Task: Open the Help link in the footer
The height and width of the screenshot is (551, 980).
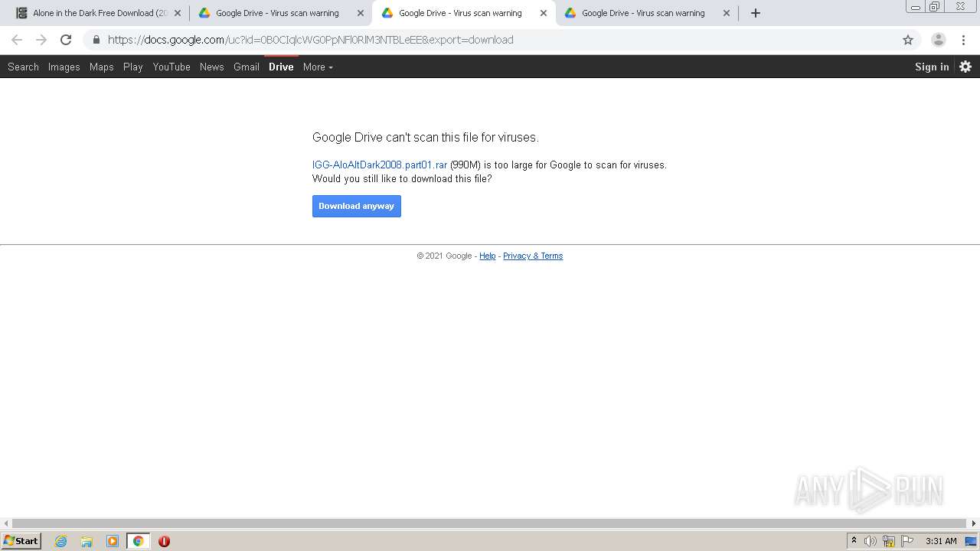Action: [x=487, y=256]
